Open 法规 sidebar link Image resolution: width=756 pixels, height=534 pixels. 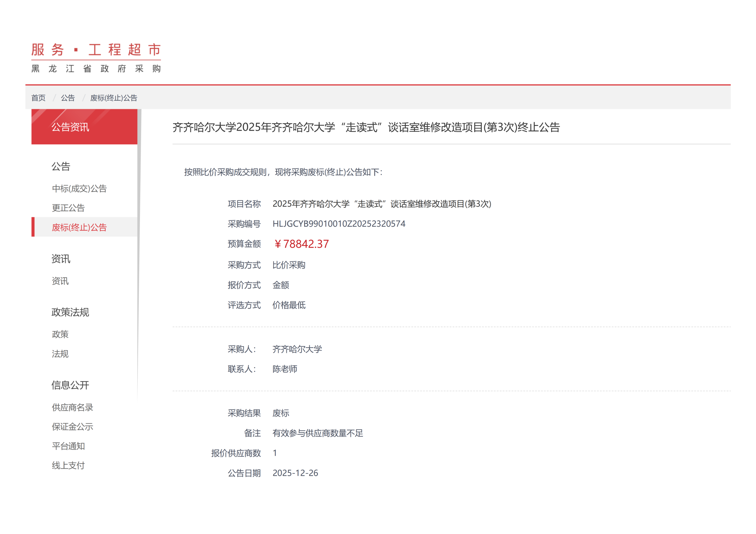click(x=60, y=354)
